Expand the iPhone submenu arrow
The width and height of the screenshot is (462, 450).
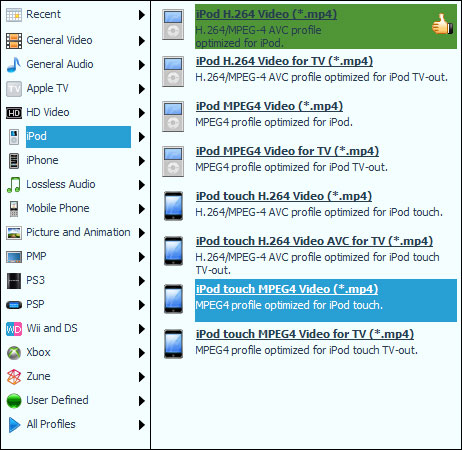142,161
